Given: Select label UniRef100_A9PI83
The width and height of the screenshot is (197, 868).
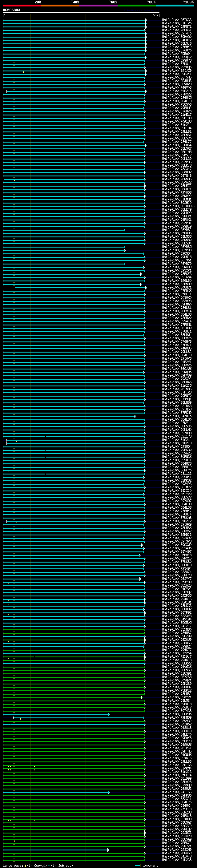Looking at the screenshot, I should (177, 118).
